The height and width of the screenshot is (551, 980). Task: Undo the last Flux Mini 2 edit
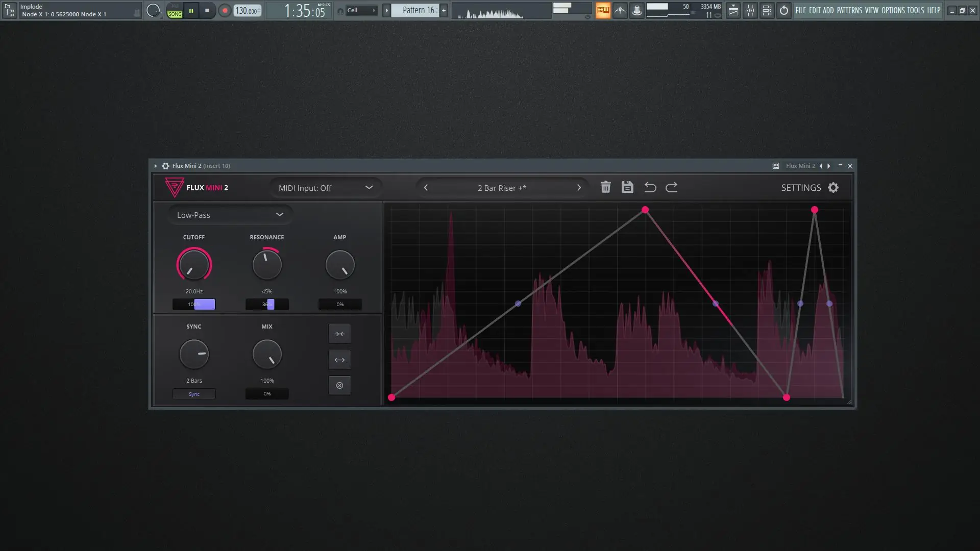coord(650,187)
